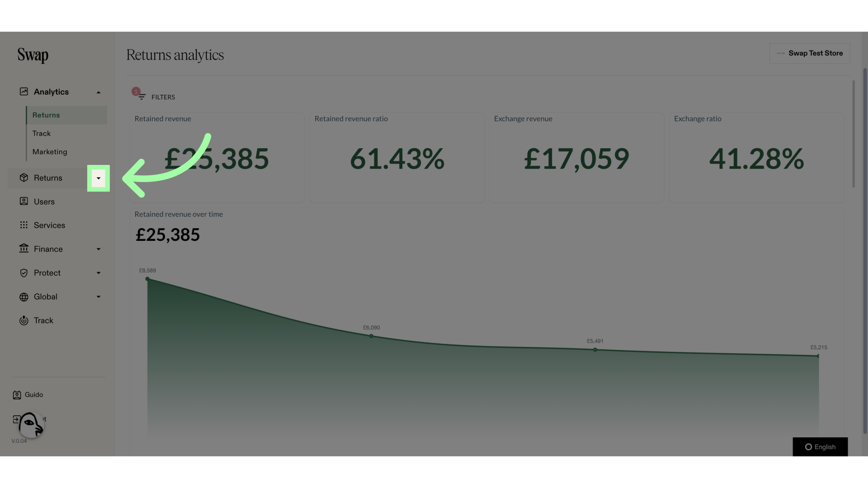Click the Services sidebar icon

[23, 225]
